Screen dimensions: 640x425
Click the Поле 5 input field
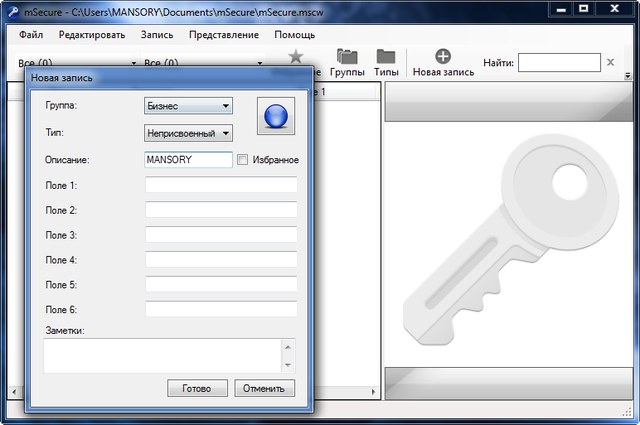click(x=221, y=285)
